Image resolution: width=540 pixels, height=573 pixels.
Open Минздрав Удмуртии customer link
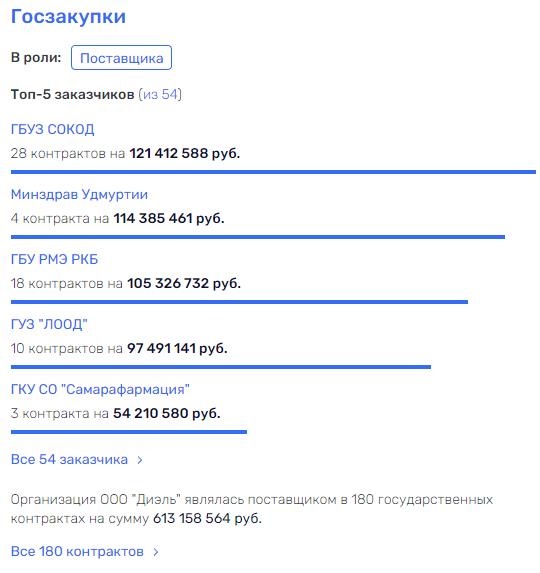[x=79, y=194]
